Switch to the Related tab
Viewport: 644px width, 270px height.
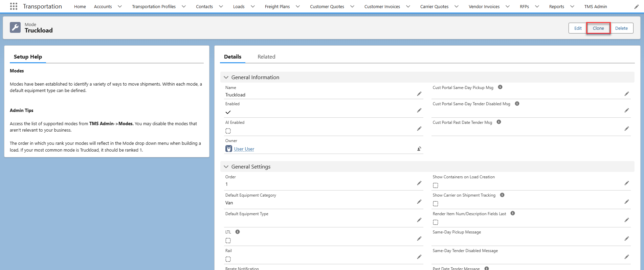pos(266,57)
